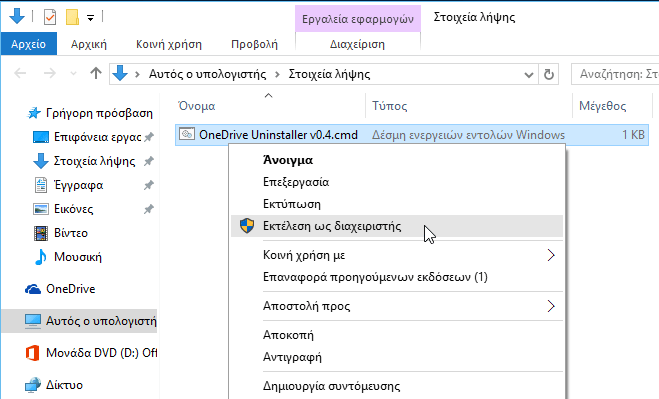
Task: Open the Αρχείο file menu tab
Action: 29,44
